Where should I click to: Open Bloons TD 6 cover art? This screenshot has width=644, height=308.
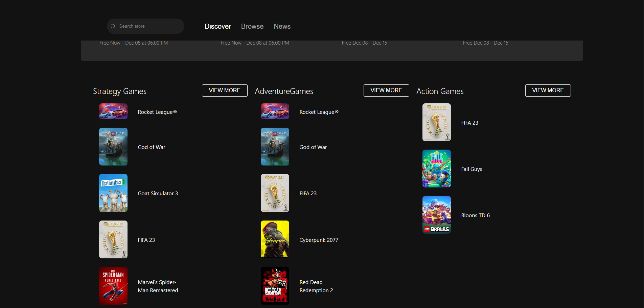(x=437, y=215)
